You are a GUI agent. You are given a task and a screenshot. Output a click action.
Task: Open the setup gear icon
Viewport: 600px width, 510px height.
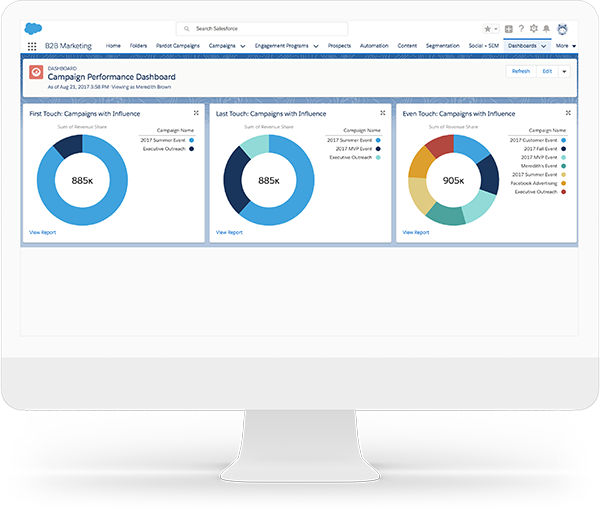click(x=534, y=29)
